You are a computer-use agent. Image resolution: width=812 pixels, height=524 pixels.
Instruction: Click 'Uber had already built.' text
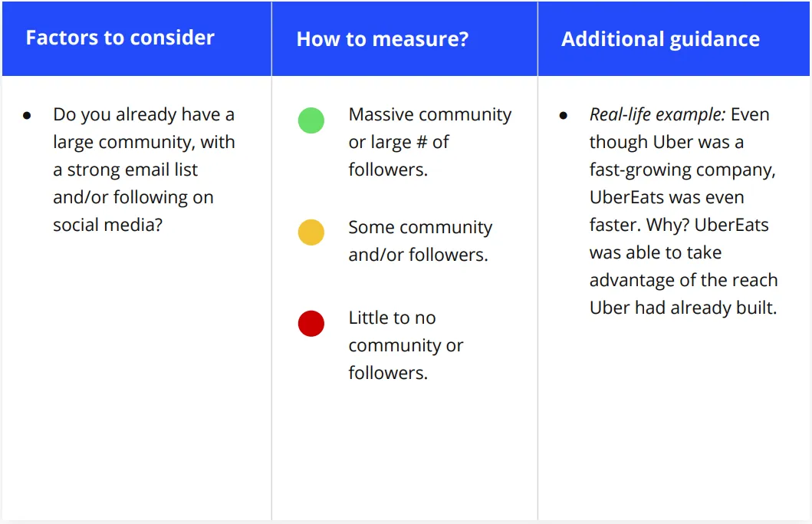coord(684,308)
